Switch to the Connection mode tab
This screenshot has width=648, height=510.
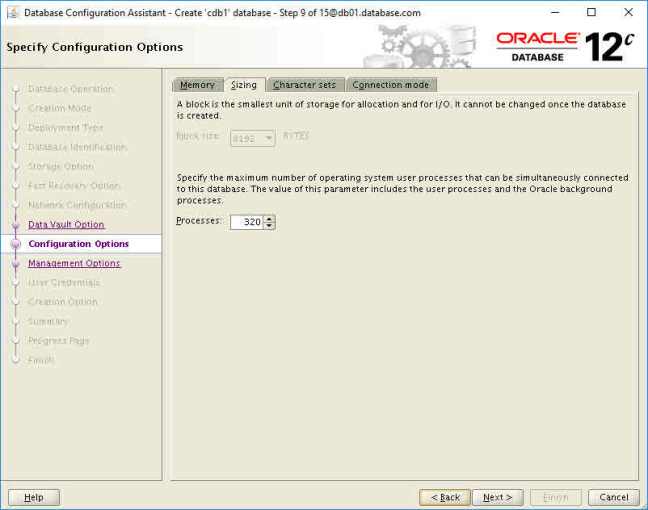coord(391,85)
